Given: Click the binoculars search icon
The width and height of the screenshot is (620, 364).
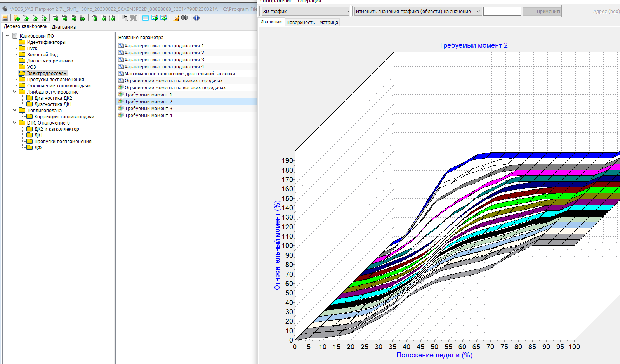Looking at the screenshot, I should tap(184, 18).
